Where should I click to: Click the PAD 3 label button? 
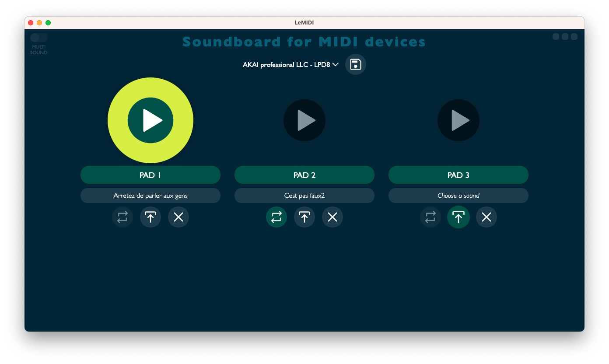[458, 175]
